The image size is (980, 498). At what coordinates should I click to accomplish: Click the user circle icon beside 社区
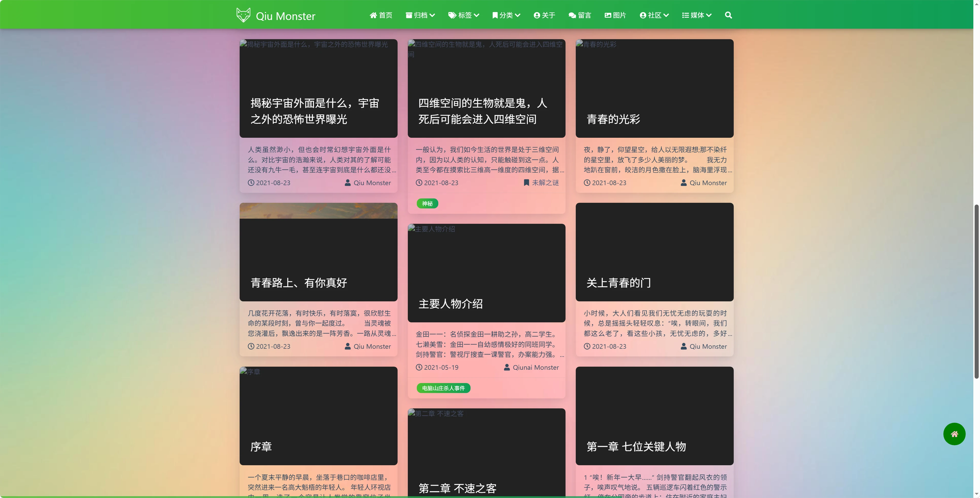pyautogui.click(x=643, y=15)
